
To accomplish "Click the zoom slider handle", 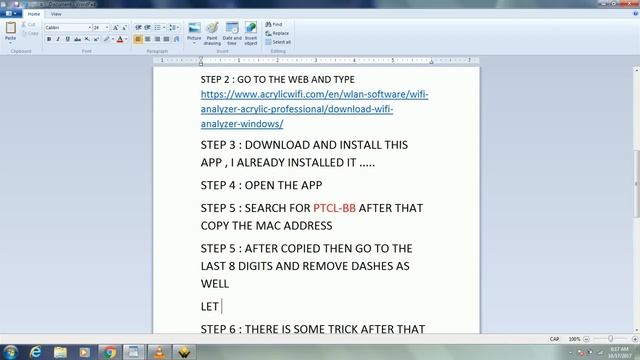I will (x=611, y=339).
